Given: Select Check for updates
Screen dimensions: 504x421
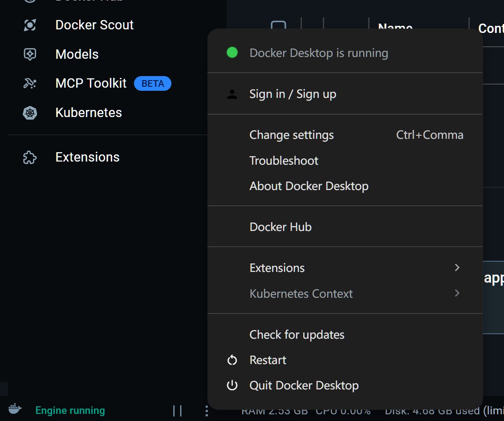Looking at the screenshot, I should [345, 335].
